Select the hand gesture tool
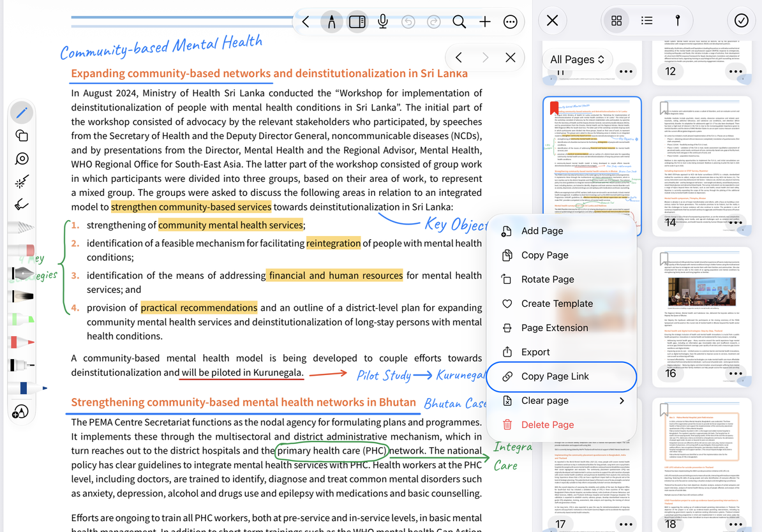Viewport: 762px width, 532px height. pyautogui.click(x=22, y=205)
